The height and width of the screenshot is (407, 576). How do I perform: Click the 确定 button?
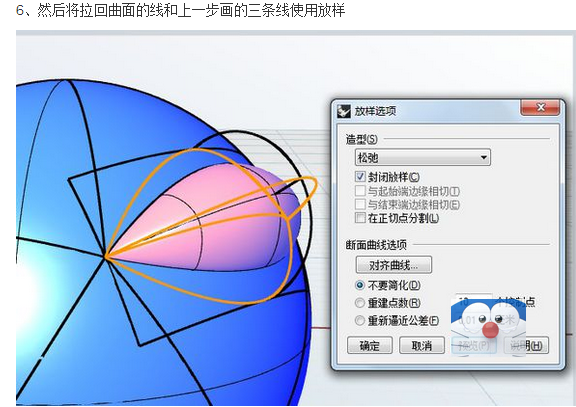click(x=370, y=345)
